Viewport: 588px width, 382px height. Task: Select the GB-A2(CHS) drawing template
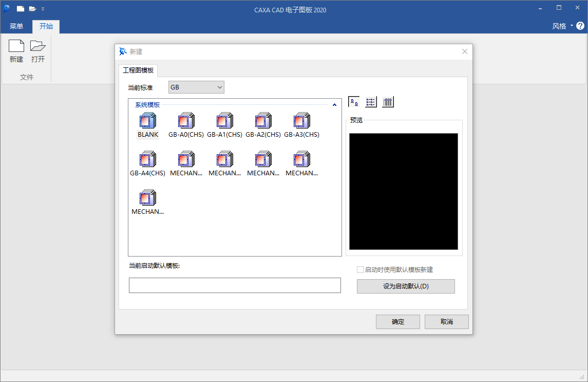tap(263, 121)
